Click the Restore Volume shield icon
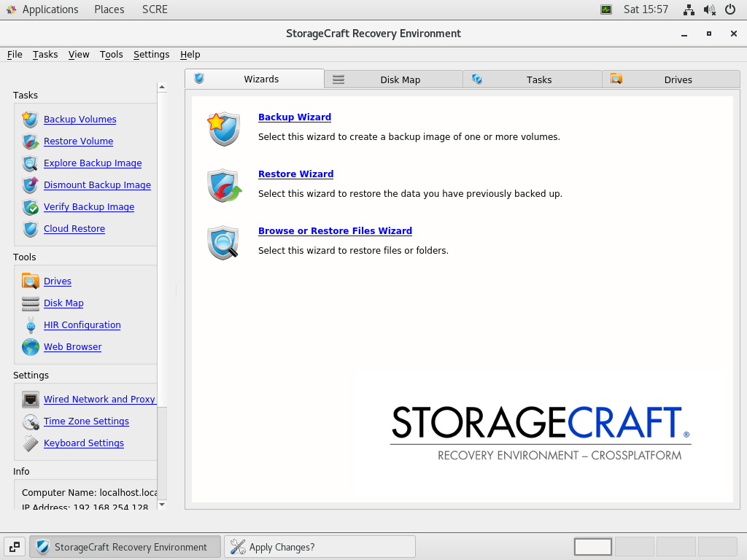This screenshot has width=747, height=560. (30, 141)
